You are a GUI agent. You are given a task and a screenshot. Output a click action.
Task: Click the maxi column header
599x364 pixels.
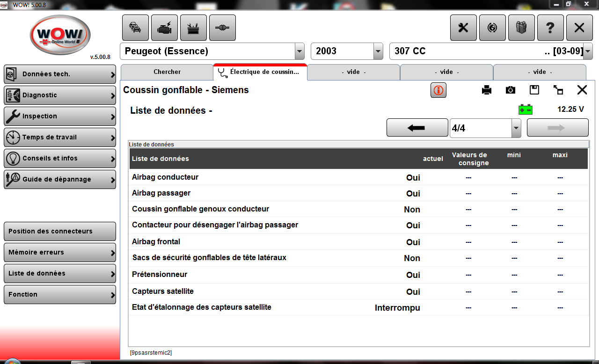coord(560,155)
